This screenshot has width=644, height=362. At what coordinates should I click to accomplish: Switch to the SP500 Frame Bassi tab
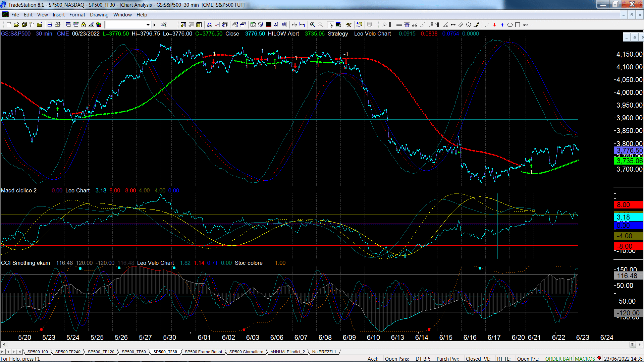coord(203,352)
